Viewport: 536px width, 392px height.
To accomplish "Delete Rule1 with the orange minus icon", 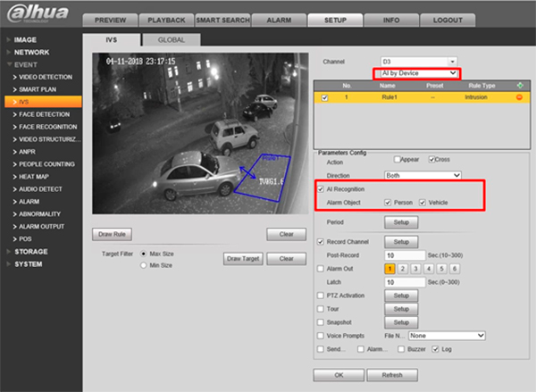I will [519, 97].
